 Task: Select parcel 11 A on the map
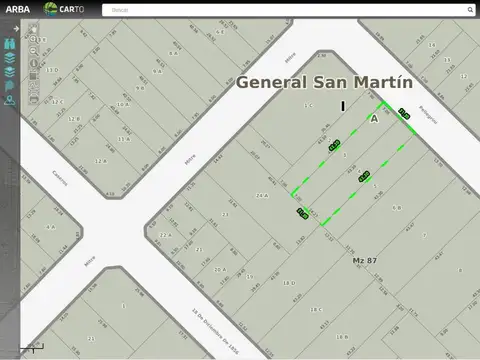pyautogui.click(x=124, y=139)
